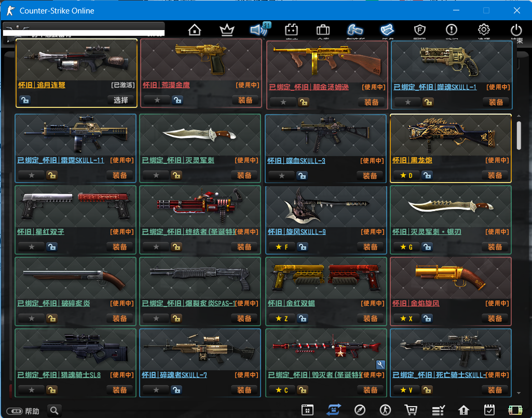This screenshot has height=418, width=532.
Task: Open the 怀旧|追月连弩 weapon name link
Action: pos(42,85)
